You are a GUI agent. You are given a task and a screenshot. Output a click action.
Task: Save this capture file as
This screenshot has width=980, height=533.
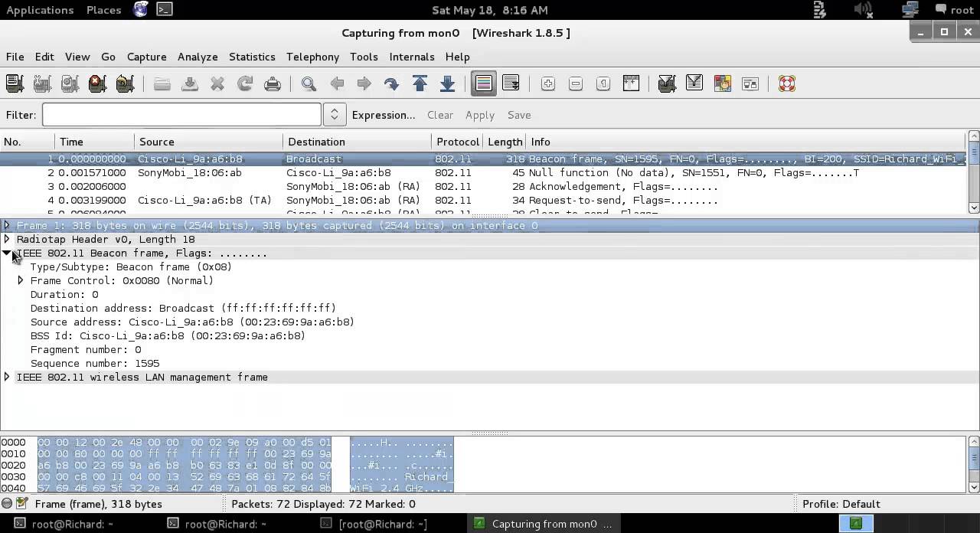(x=190, y=83)
